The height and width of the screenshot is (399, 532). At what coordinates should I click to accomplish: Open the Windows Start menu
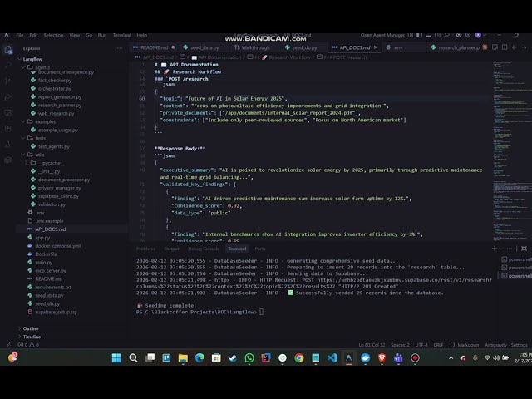116,358
